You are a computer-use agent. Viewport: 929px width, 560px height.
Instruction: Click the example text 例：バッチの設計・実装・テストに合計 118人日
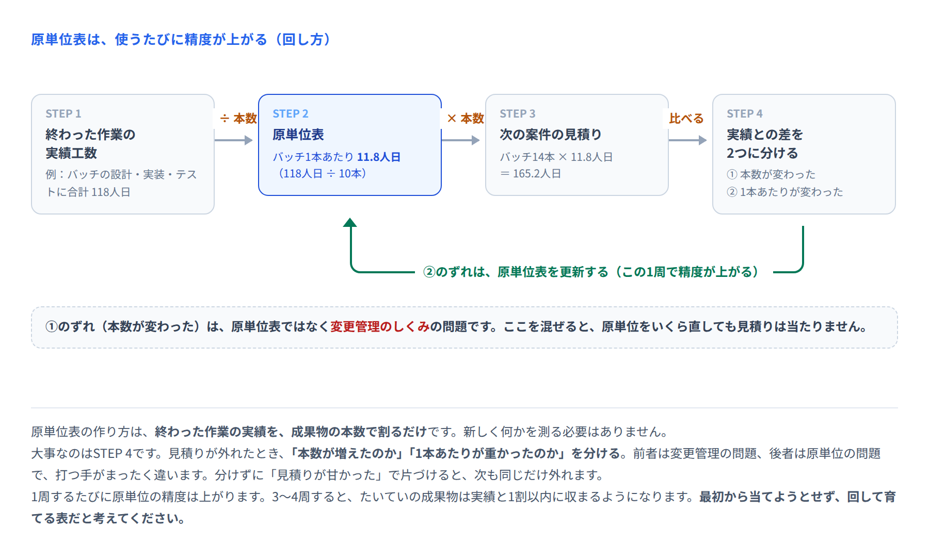pos(121,183)
